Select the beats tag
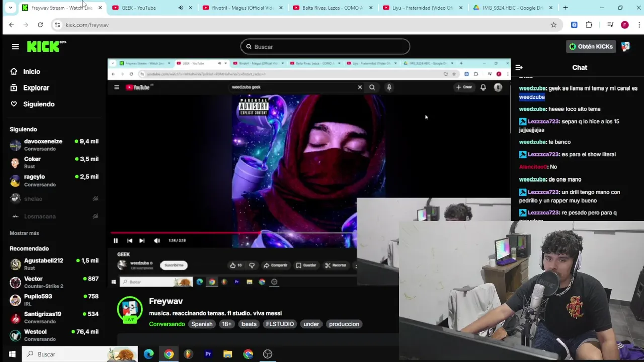644x362 pixels. pos(249,324)
